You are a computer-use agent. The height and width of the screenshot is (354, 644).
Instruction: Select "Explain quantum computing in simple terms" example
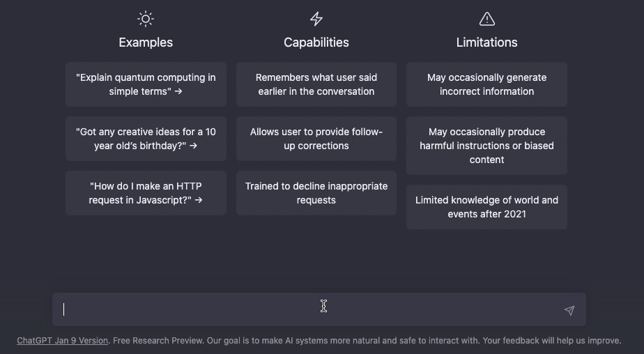146,84
